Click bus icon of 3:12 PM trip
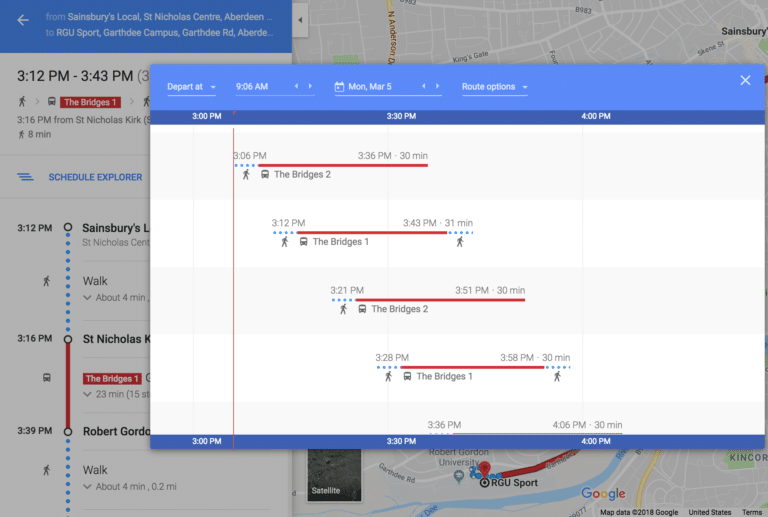Screen dimensions: 768x517 [x=304, y=241]
